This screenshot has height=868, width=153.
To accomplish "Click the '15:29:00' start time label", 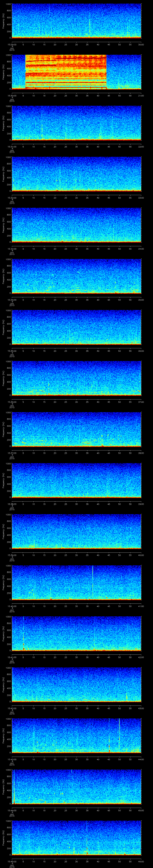I will coord(12,44).
